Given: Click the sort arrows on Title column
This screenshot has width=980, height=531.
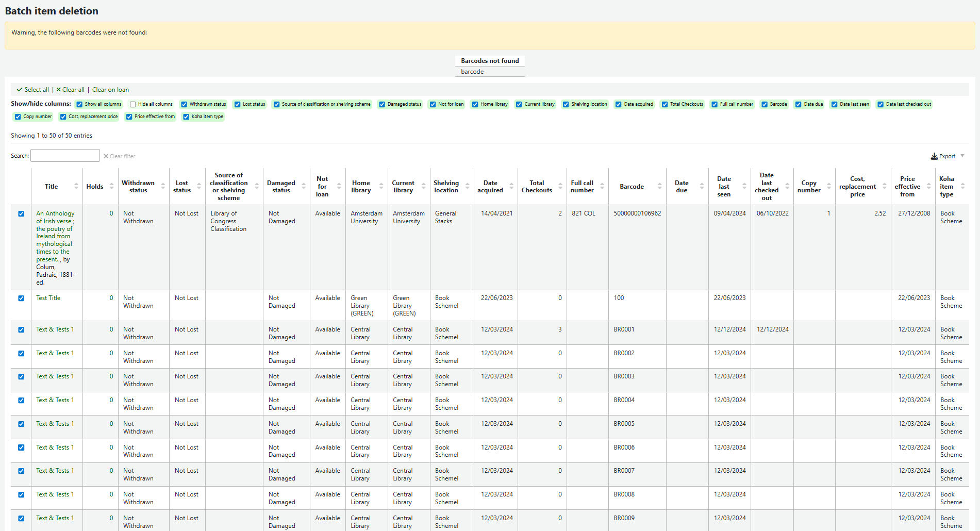Looking at the screenshot, I should (x=76, y=187).
